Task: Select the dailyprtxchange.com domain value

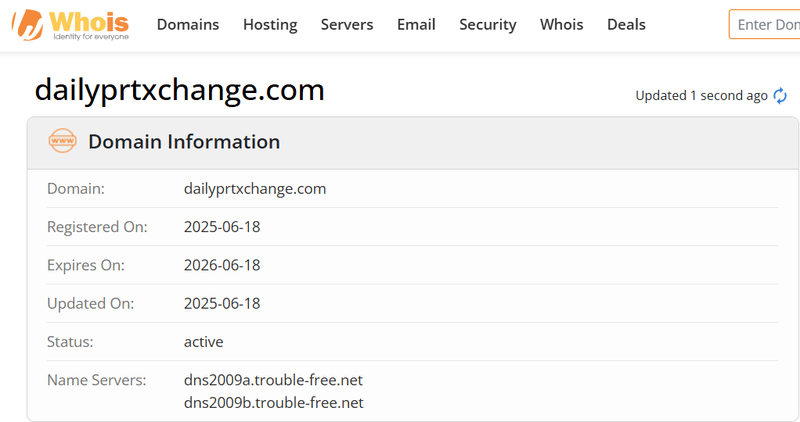Action: pos(255,189)
